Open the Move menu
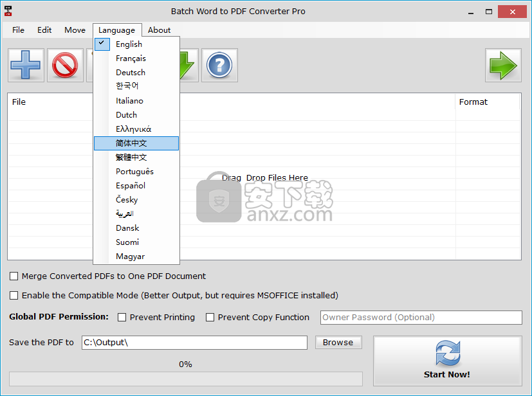 pos(75,30)
